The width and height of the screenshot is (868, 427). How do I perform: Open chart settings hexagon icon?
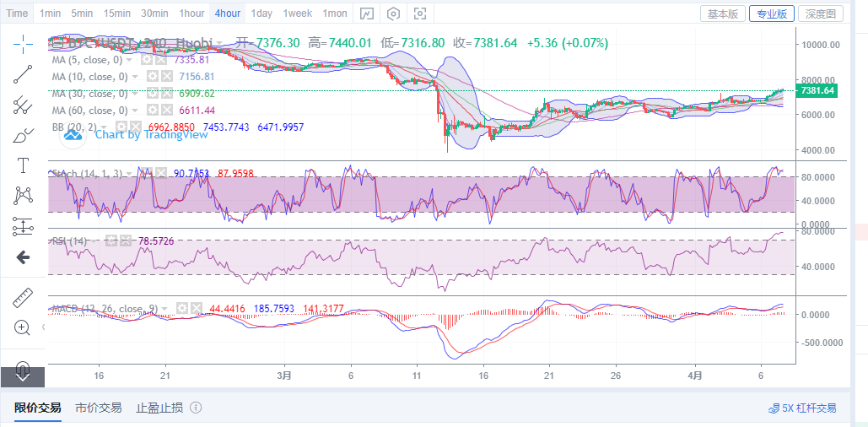tap(393, 14)
